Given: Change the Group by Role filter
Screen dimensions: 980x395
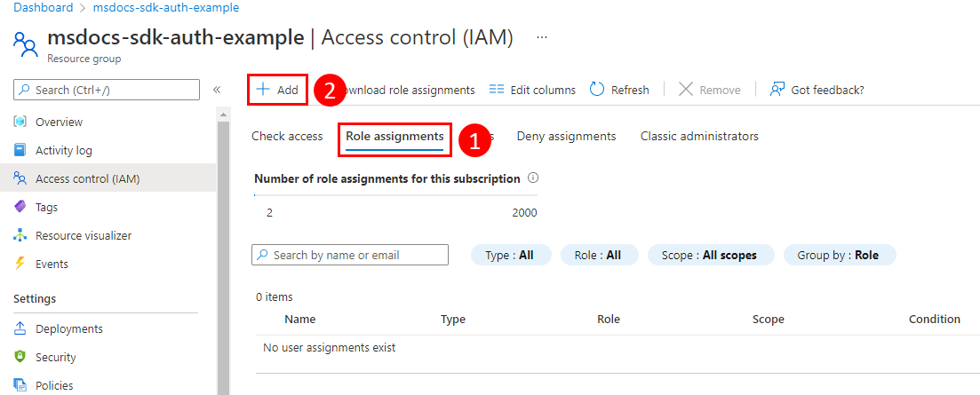Looking at the screenshot, I should [x=839, y=255].
